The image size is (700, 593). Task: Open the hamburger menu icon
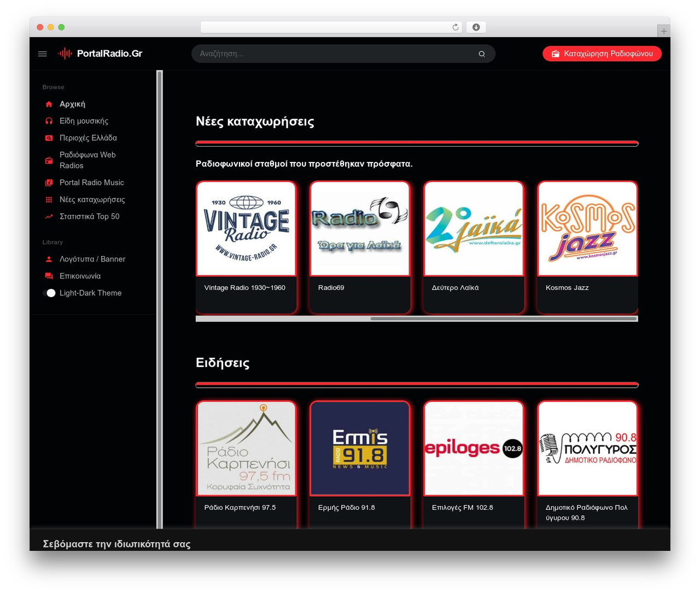click(43, 54)
